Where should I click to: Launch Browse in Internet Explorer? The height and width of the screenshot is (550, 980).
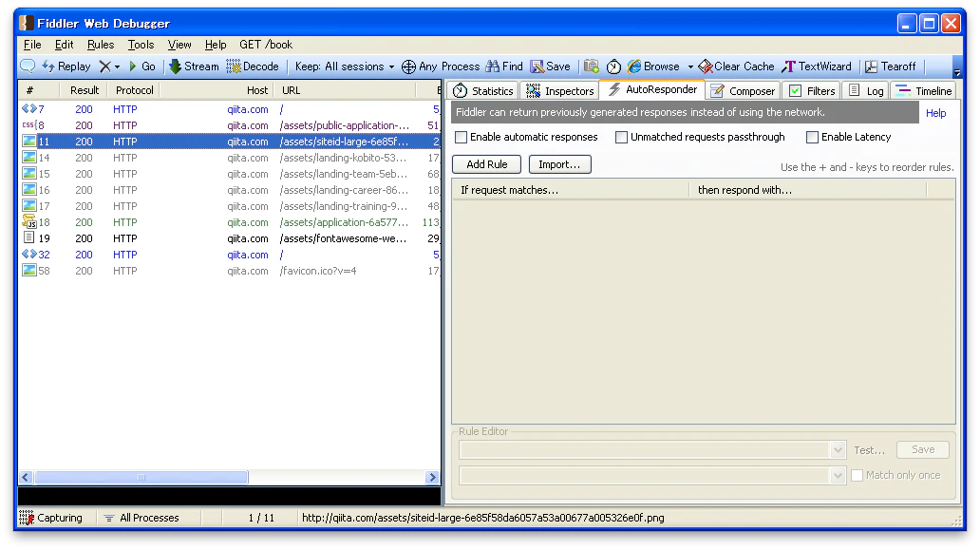click(653, 66)
